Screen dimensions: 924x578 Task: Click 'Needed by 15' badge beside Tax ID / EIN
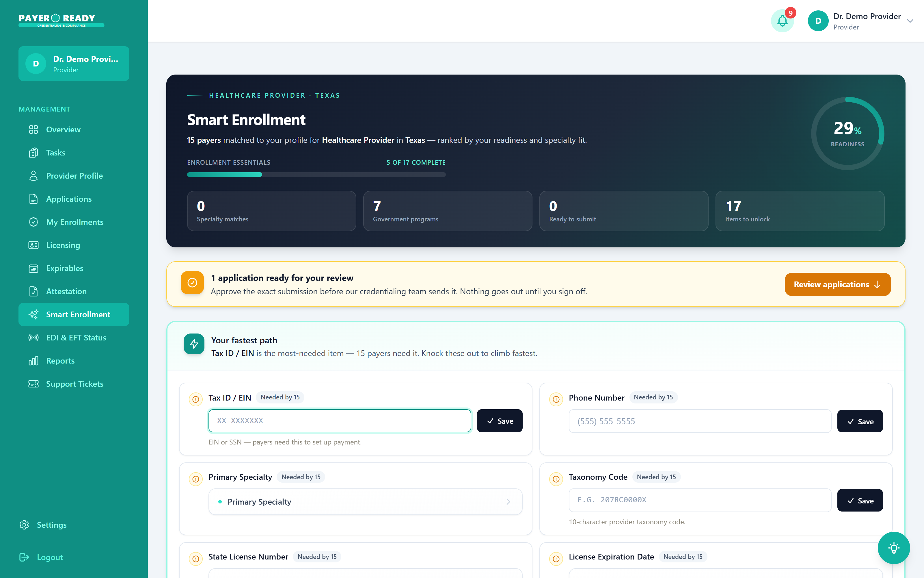280,398
